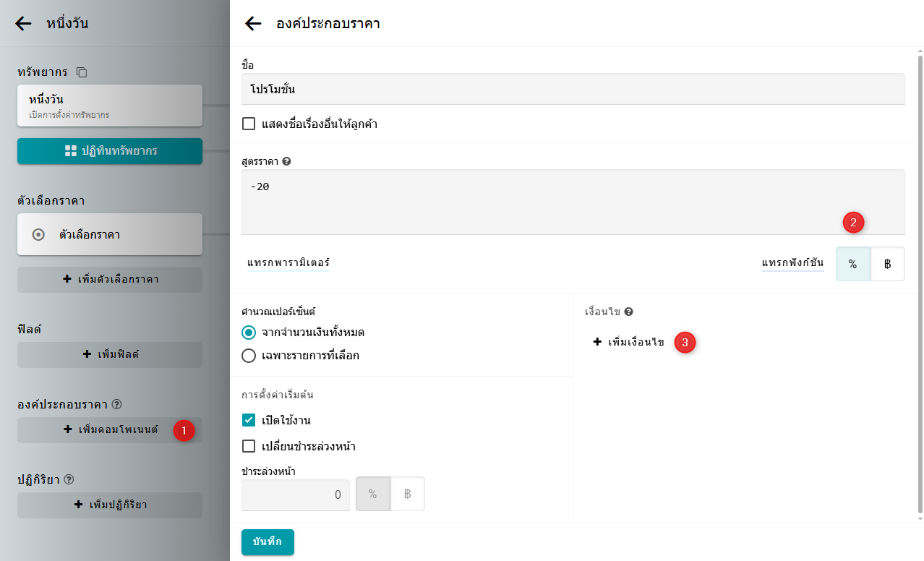This screenshot has width=924, height=561.
Task: Uncheck the เปิดใช้งาน checkbox
Action: pos(249,420)
